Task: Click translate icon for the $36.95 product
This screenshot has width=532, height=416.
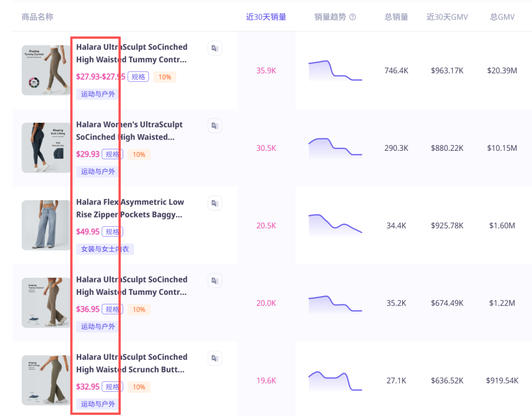Action: (x=215, y=280)
